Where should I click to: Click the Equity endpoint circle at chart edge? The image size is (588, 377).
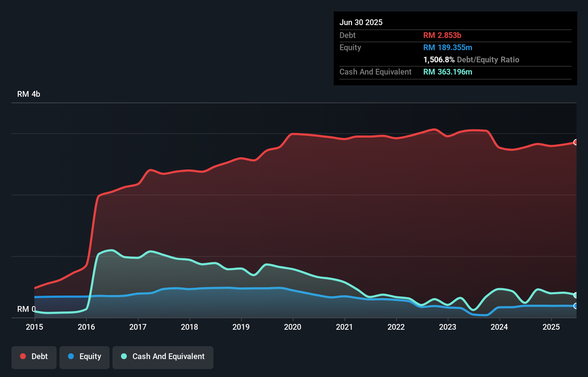pyautogui.click(x=576, y=306)
